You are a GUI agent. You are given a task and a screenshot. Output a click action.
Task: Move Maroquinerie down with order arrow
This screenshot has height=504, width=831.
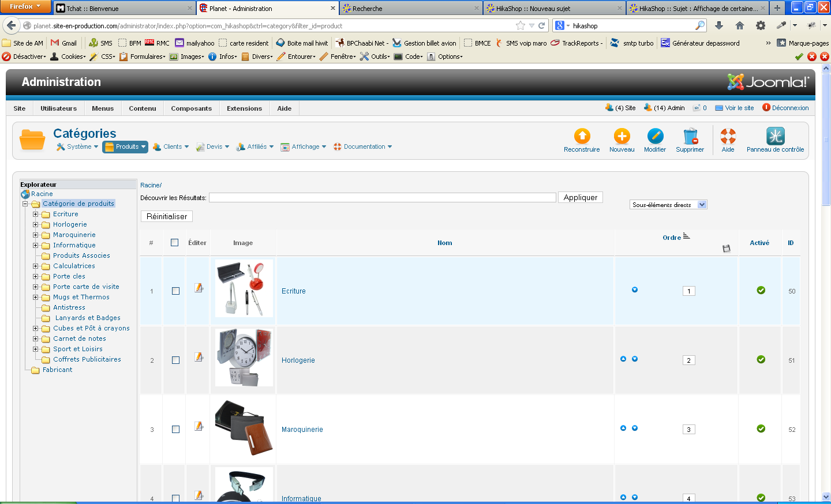coord(635,428)
